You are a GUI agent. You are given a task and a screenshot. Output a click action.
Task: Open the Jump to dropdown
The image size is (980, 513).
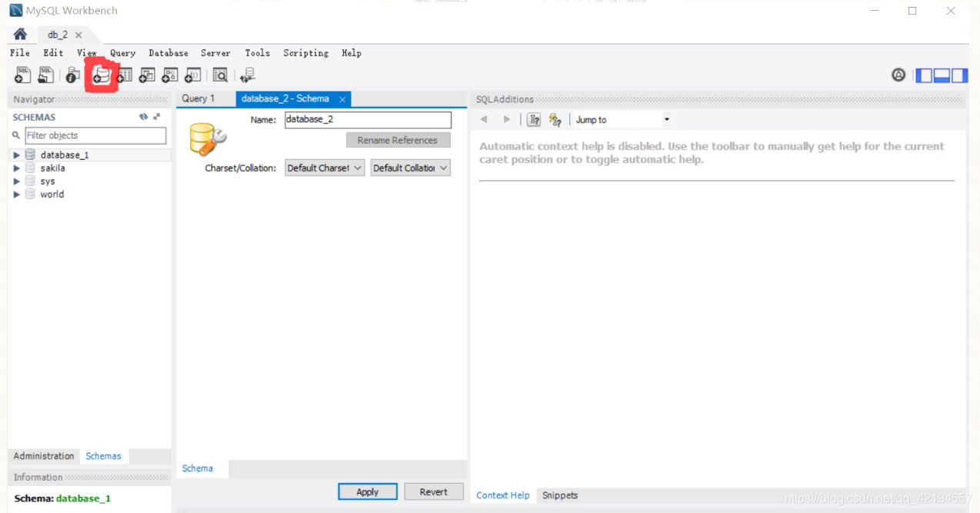622,119
